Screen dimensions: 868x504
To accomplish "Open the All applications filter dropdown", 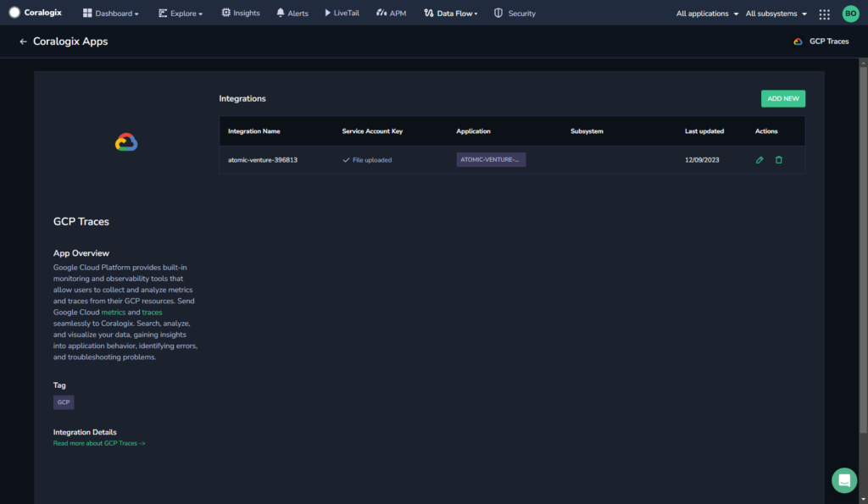I will click(707, 14).
